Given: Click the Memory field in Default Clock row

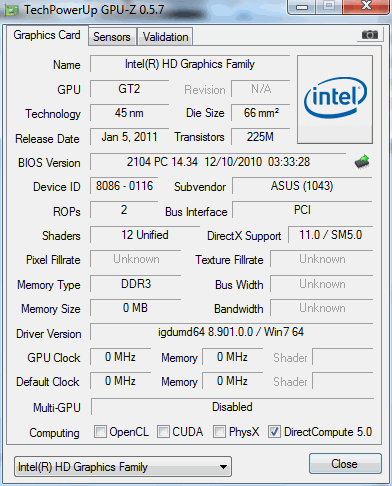Looking at the screenshot, I should [x=232, y=381].
